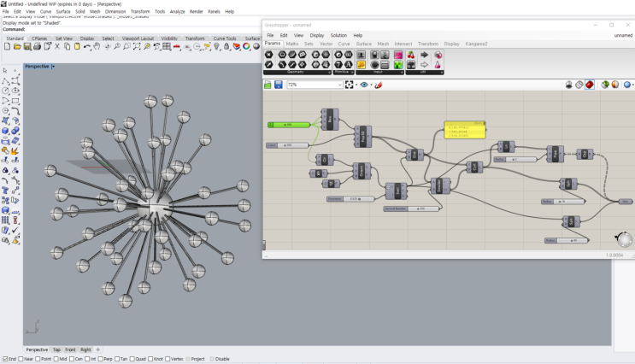Enable the Point osnap checkbox

pyautogui.click(x=38, y=359)
